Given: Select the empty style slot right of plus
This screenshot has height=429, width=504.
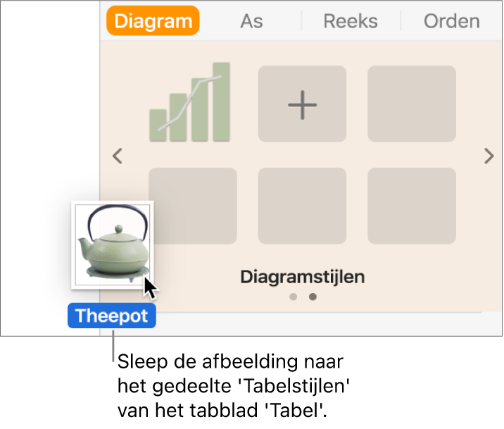Looking at the screenshot, I should click(412, 105).
